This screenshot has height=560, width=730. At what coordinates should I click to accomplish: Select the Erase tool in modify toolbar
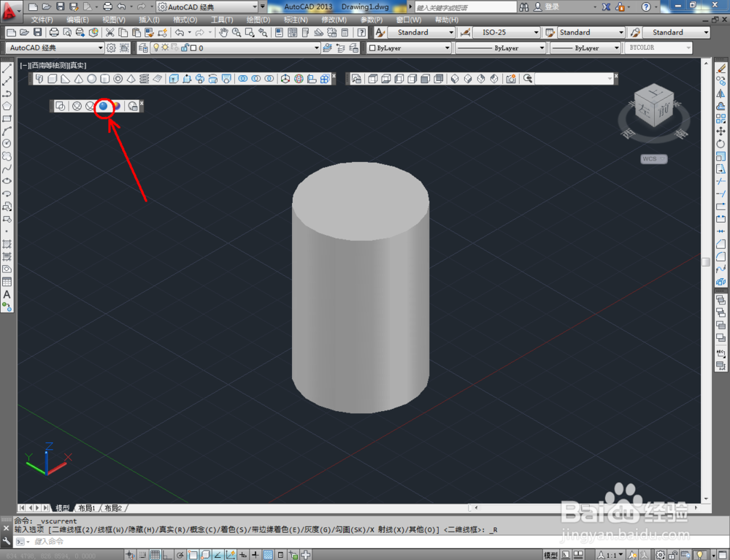(x=721, y=69)
